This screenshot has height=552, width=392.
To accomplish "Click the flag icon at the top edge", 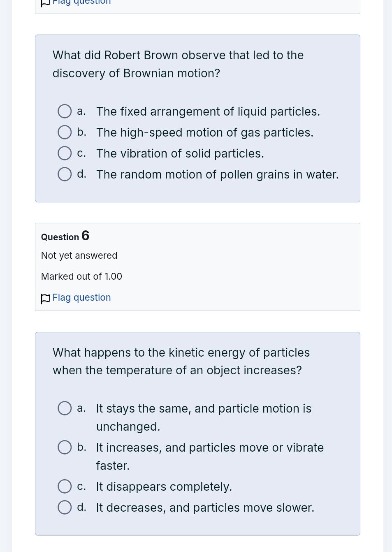I will point(46,3).
